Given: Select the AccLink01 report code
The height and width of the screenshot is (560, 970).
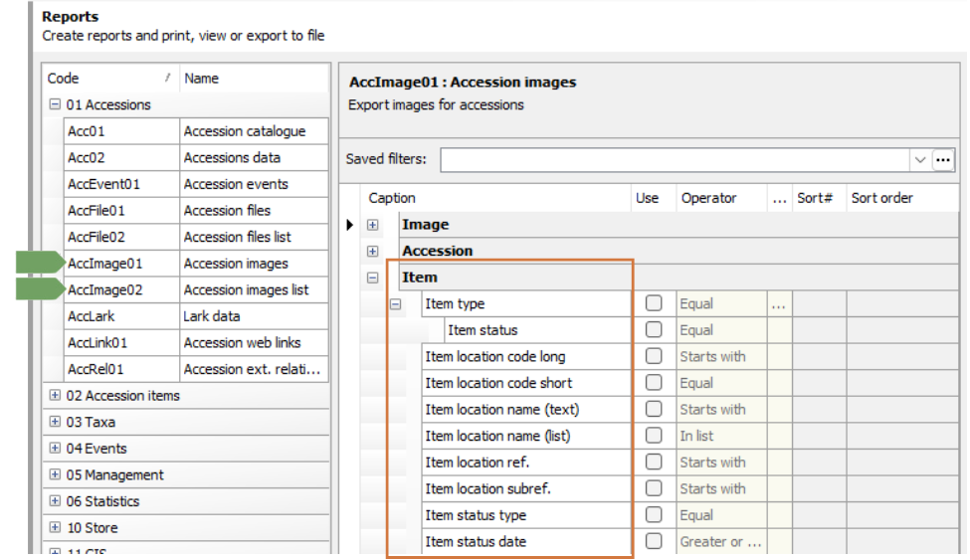Looking at the screenshot, I should (121, 343).
